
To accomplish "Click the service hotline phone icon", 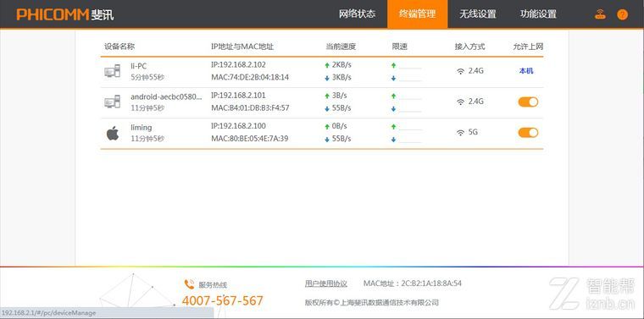I will point(189,284).
